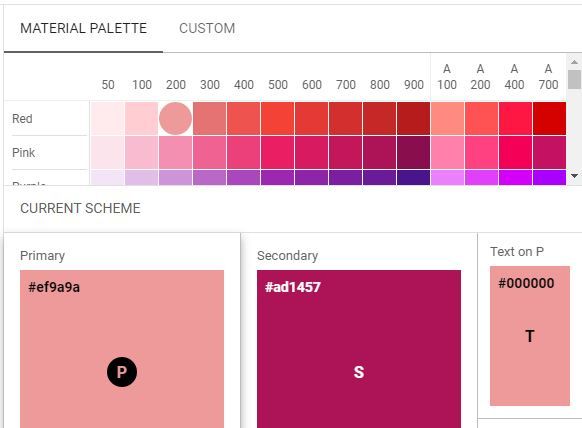Select Pink 400 in the palette
582x428 pixels.
(x=243, y=152)
